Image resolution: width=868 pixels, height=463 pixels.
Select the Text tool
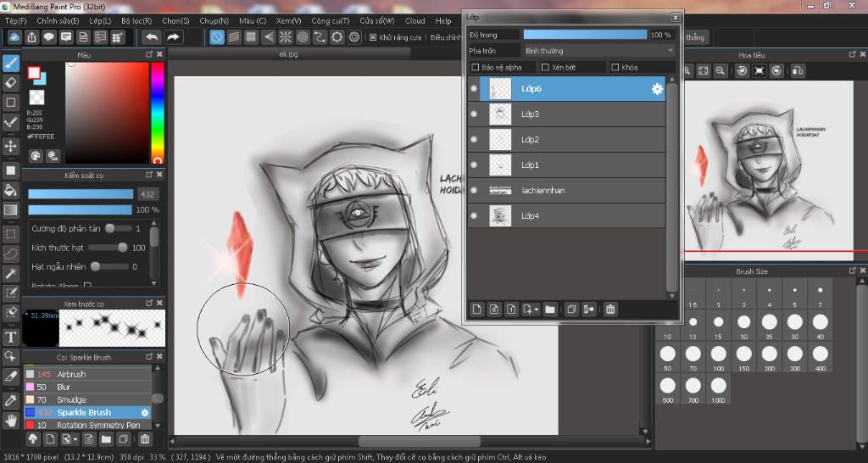click(10, 337)
